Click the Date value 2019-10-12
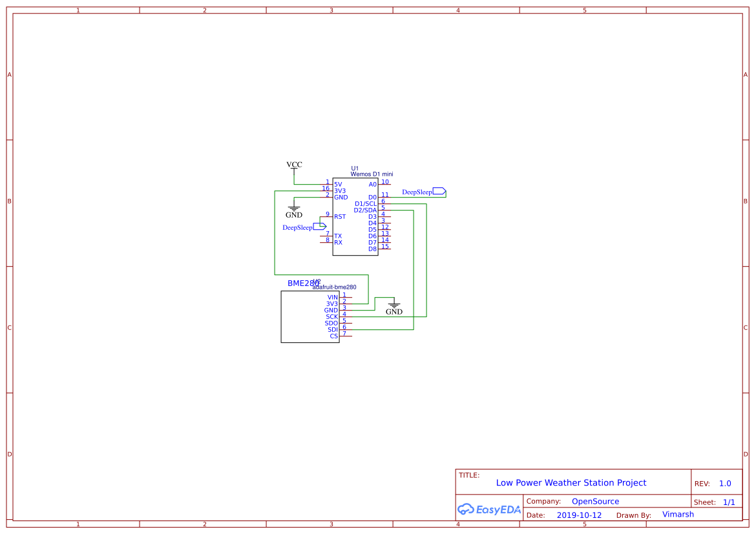756x534 pixels. pyautogui.click(x=579, y=515)
